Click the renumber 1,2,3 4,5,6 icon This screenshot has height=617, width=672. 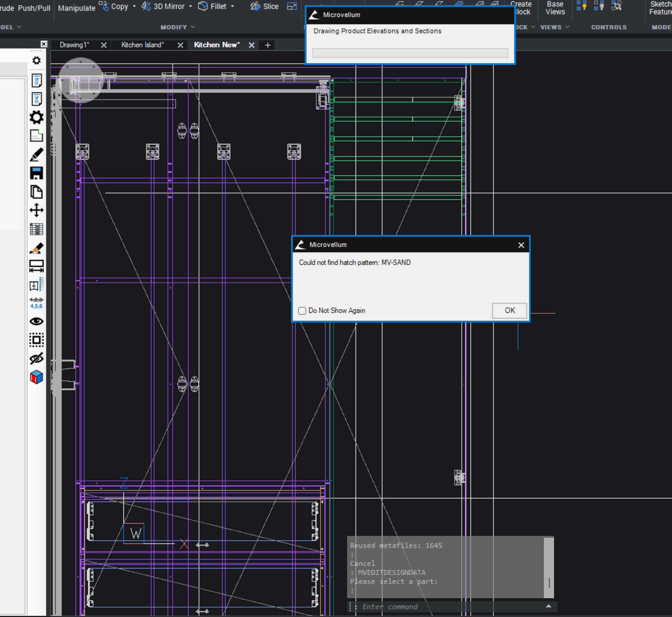(36, 303)
